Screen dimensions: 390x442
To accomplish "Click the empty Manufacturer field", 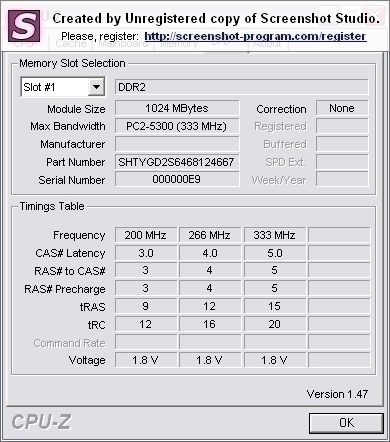I will [x=177, y=144].
